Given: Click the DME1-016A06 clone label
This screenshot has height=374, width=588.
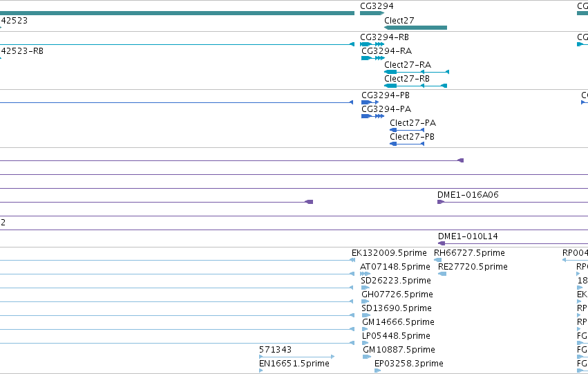Looking at the screenshot, I should [468, 195].
